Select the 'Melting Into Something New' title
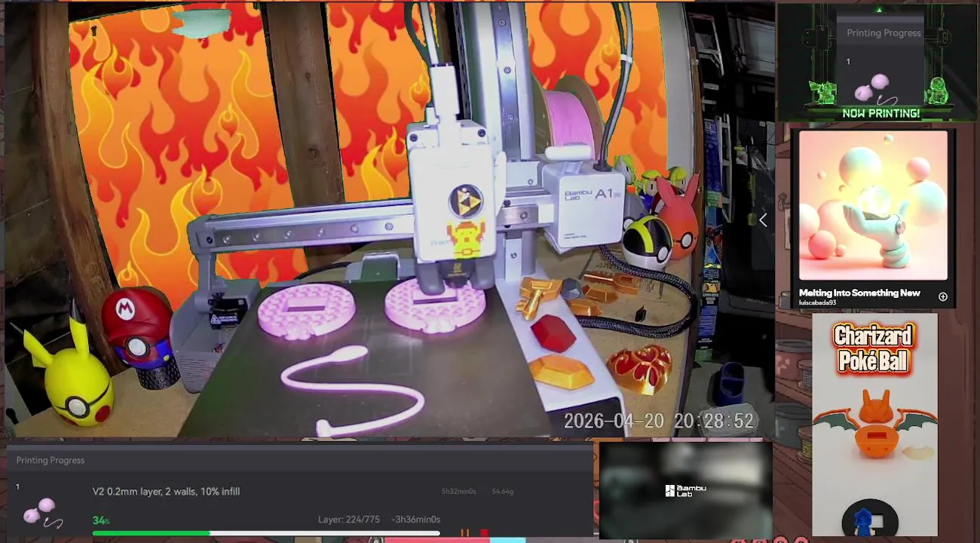Viewport: 980px width, 543px height. (x=859, y=293)
